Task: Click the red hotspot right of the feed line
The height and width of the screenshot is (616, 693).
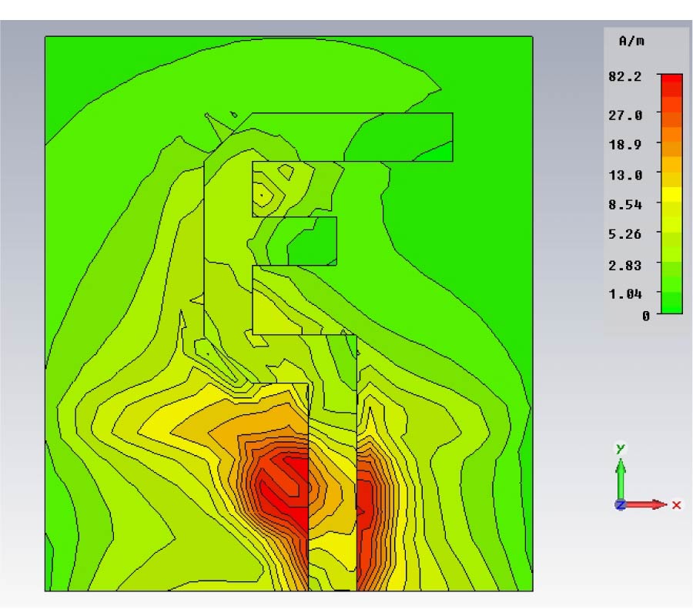Action: 366,504
